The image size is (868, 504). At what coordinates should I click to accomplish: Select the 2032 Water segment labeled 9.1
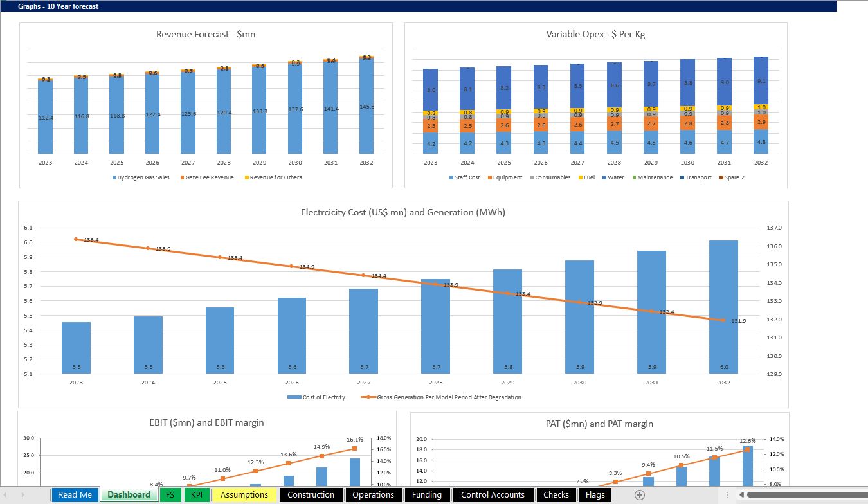click(761, 81)
